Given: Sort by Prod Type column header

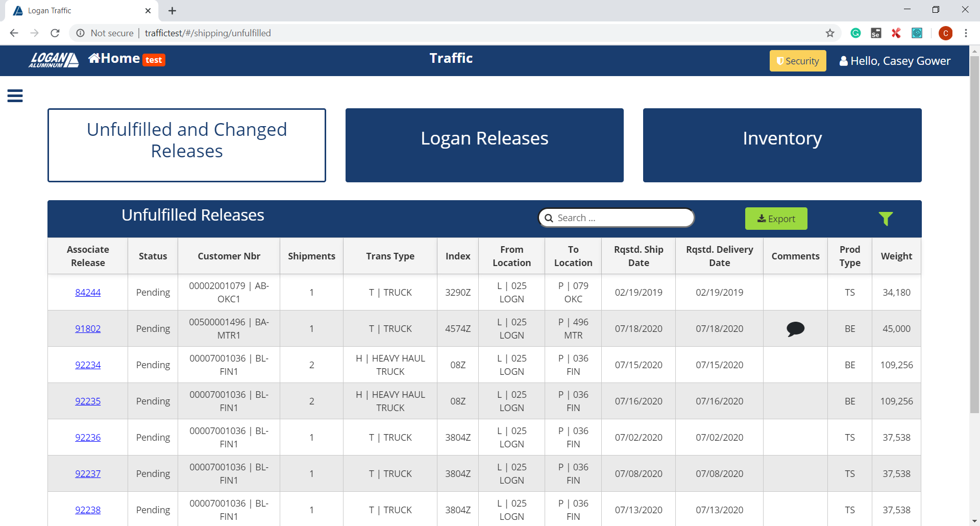Looking at the screenshot, I should [x=850, y=256].
